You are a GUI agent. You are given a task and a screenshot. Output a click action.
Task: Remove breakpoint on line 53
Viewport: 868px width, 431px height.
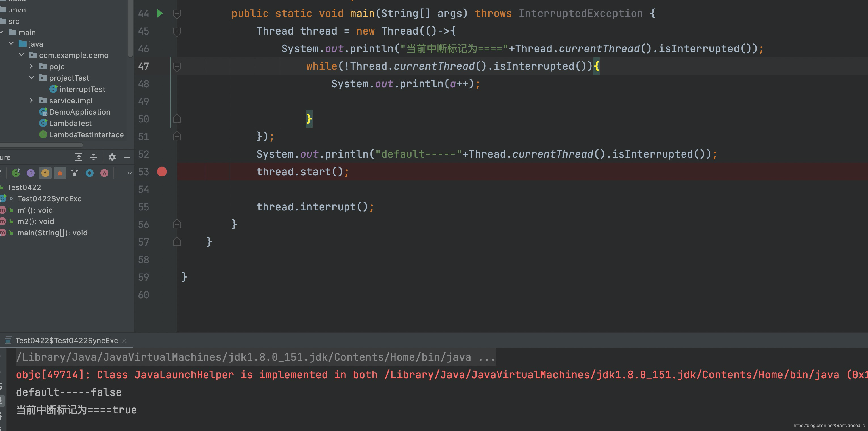[162, 172]
